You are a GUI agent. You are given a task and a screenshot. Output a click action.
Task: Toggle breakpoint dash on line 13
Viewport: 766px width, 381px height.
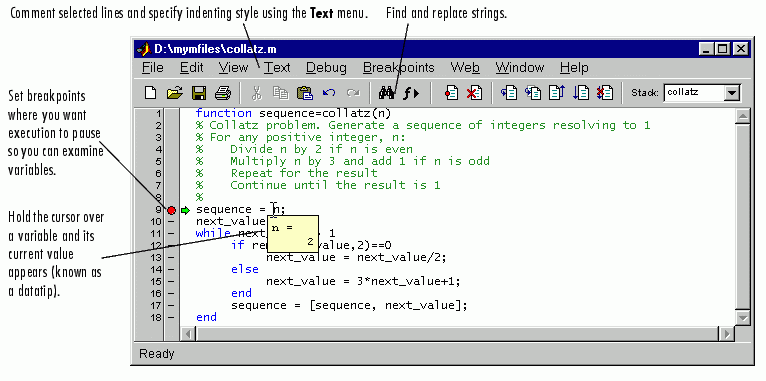tap(171, 257)
